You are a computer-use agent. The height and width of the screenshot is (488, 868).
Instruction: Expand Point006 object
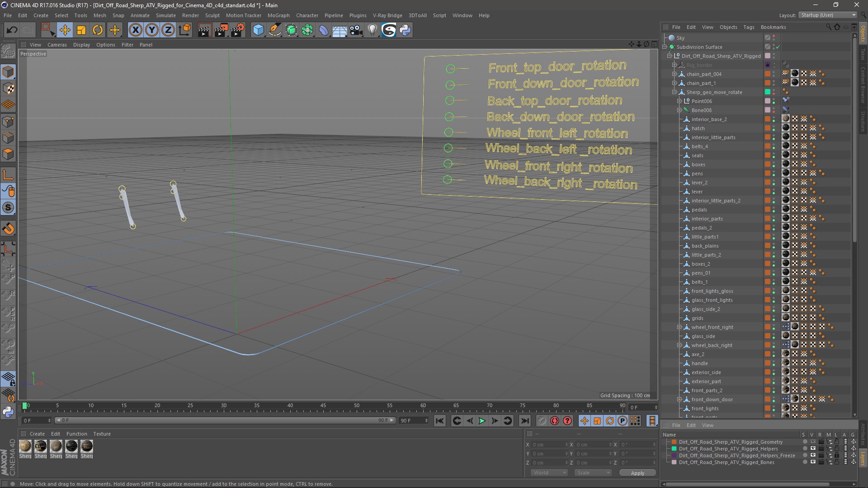tap(679, 101)
